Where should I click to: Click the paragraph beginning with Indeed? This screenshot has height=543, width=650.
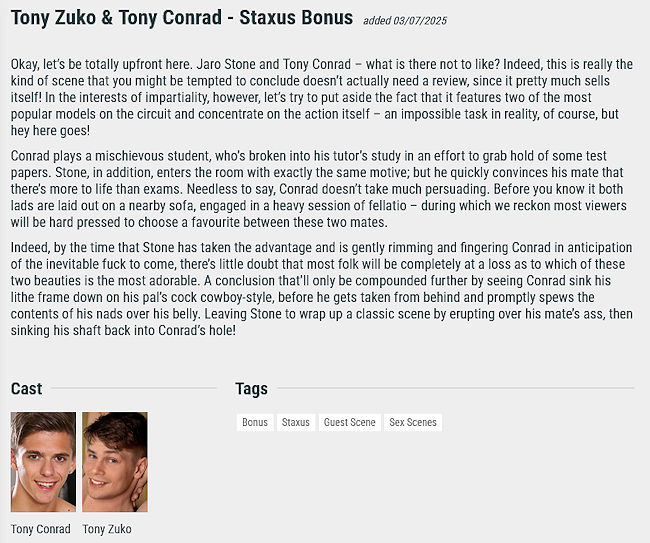[322, 289]
